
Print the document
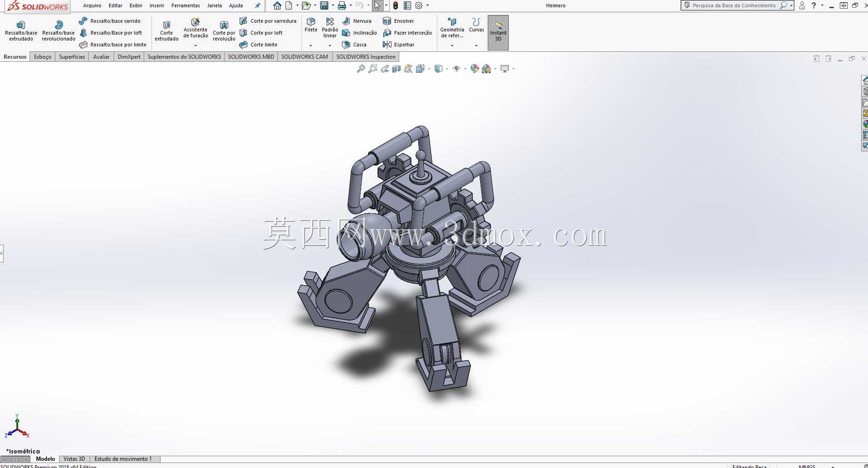[342, 5]
